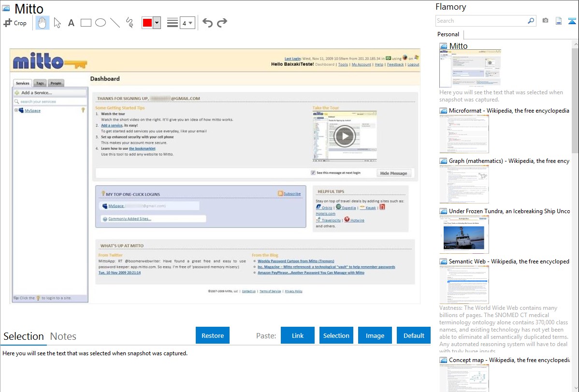
Task: Open the Microformat Wikipedia snapshot thumbnail
Action: 464,134
